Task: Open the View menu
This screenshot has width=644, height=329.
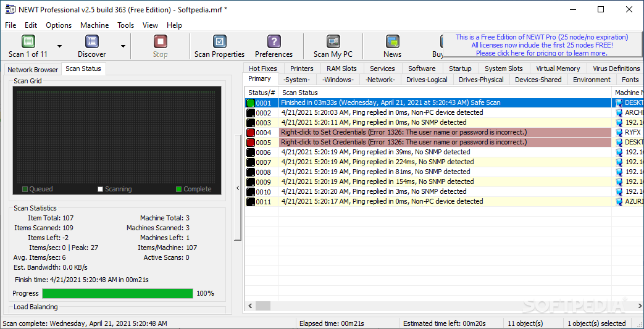Action: click(150, 25)
